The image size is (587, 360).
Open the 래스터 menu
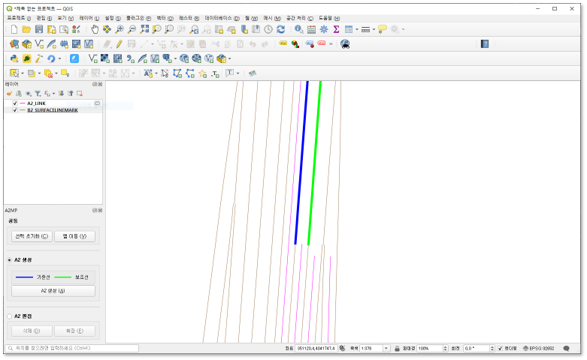(189, 18)
